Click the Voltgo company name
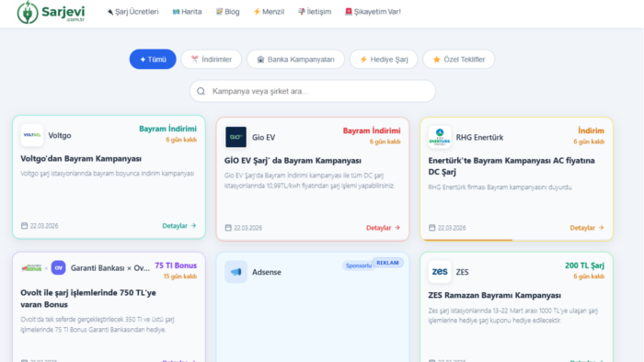 (x=60, y=135)
